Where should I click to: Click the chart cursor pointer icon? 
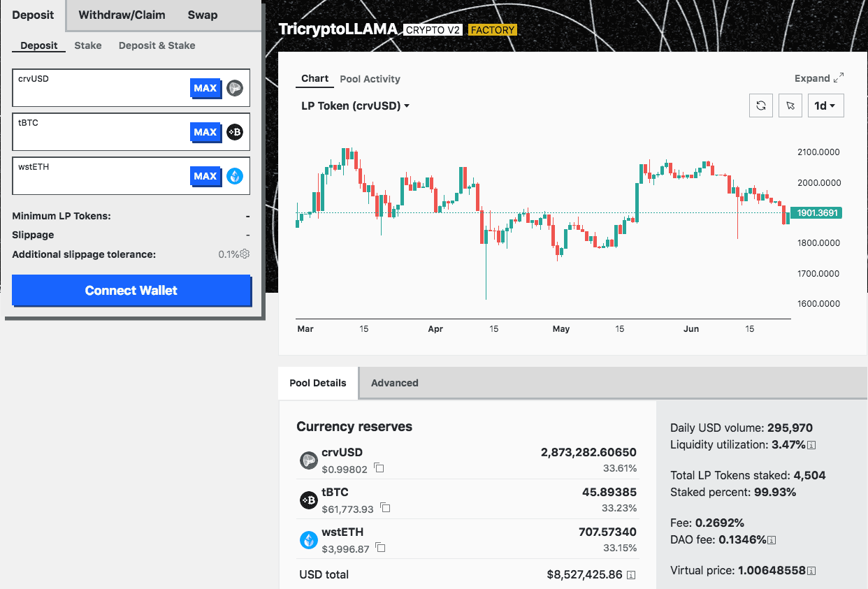click(x=790, y=106)
